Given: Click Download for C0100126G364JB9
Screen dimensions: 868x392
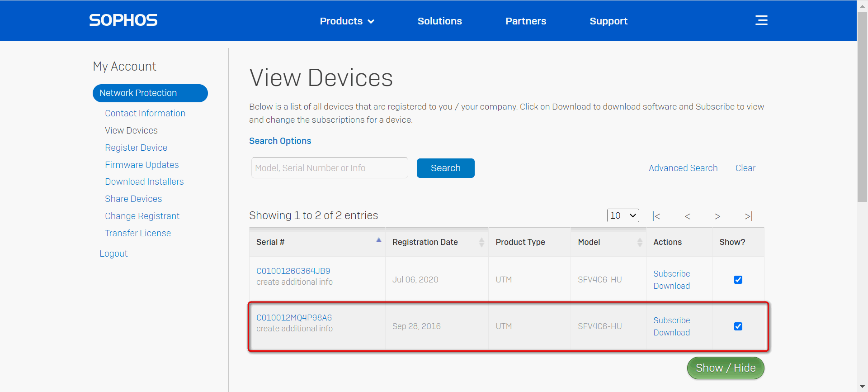Looking at the screenshot, I should click(671, 286).
